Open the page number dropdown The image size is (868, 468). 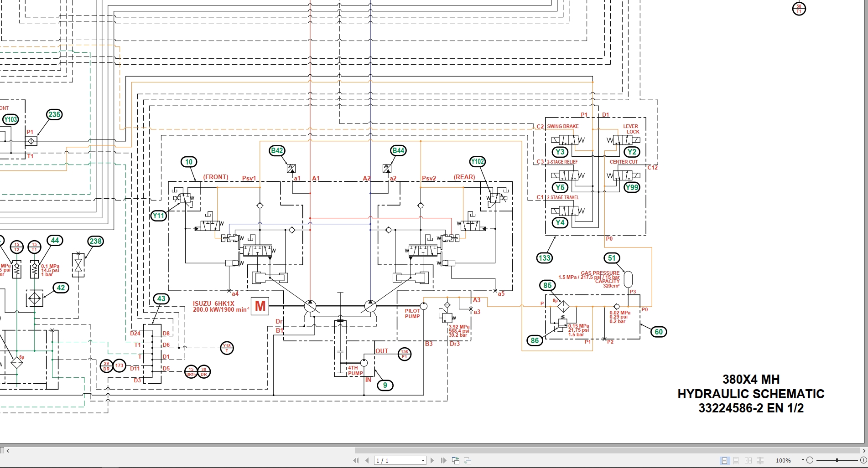pos(423,460)
